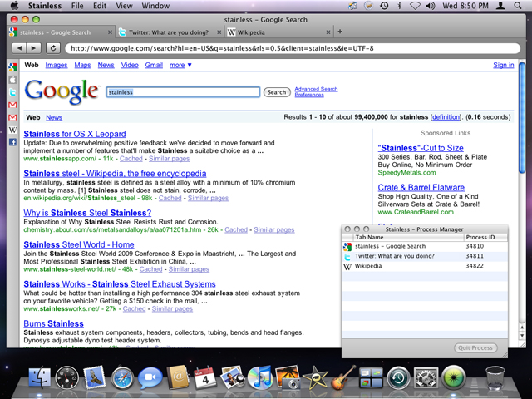532x399 pixels.
Task: Open iChat from the dock
Action: 150,377
